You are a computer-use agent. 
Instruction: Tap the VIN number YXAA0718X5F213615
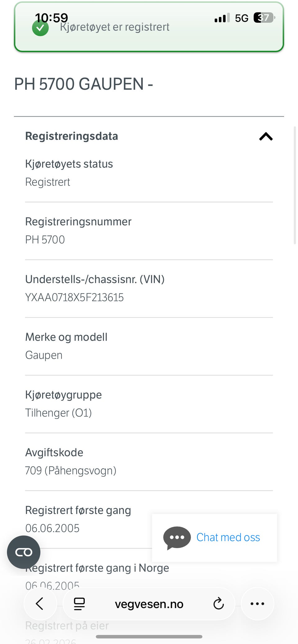[x=74, y=298]
